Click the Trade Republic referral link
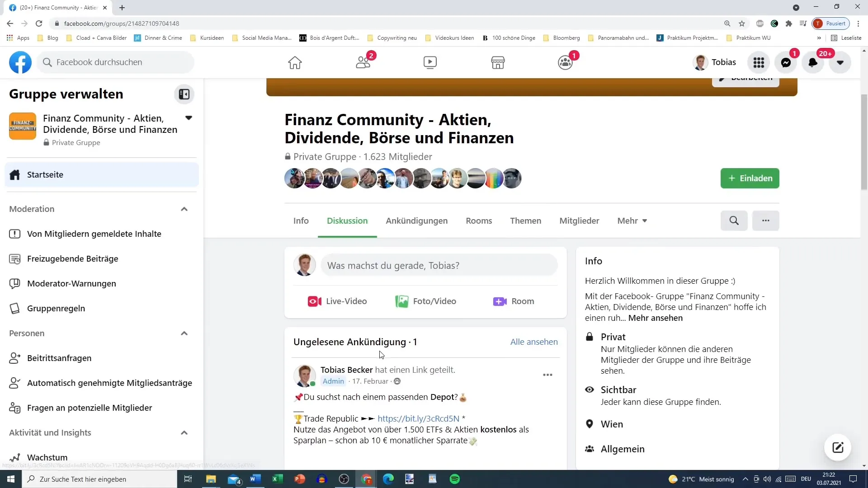 coord(419,418)
